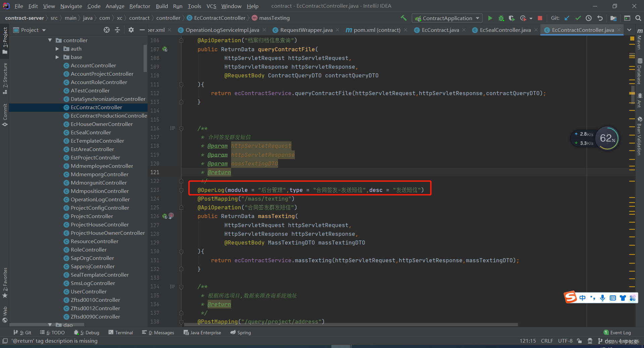This screenshot has width=644, height=348.
Task: Click the locate file crosshair in Project panel
Action: [107, 30]
